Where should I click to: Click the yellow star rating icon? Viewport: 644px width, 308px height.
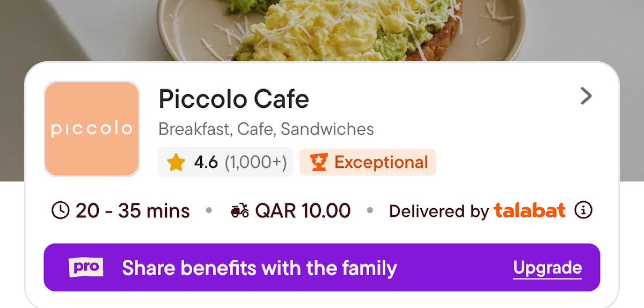click(x=175, y=162)
